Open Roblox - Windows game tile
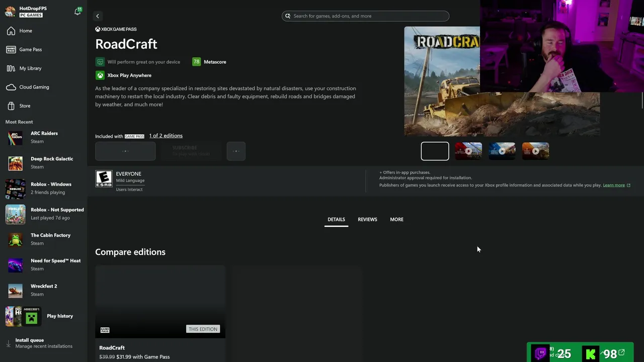 tap(43, 189)
